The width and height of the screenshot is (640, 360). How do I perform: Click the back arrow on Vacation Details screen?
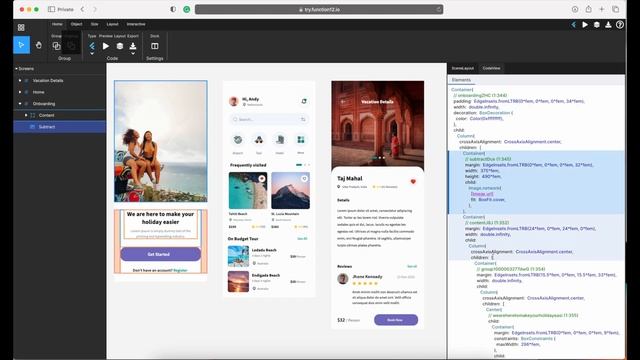point(343,102)
